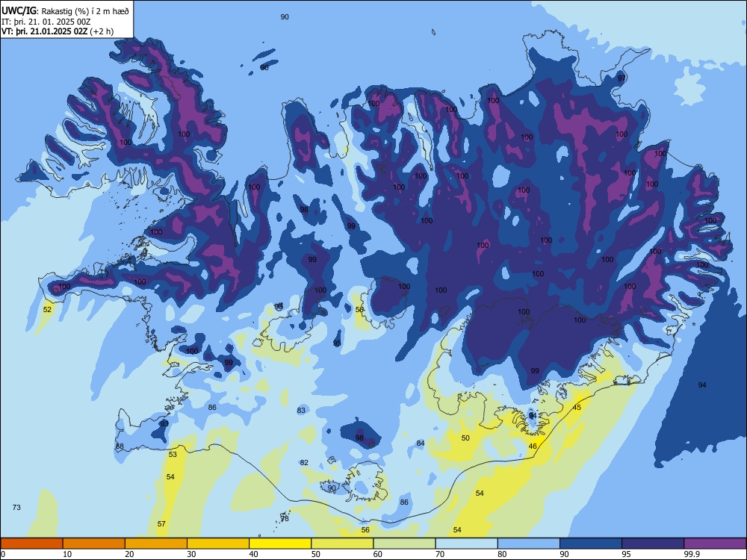Viewport: 747px width, 560px height.
Task: Click the humidity value '82' on the map
Action: point(305,463)
